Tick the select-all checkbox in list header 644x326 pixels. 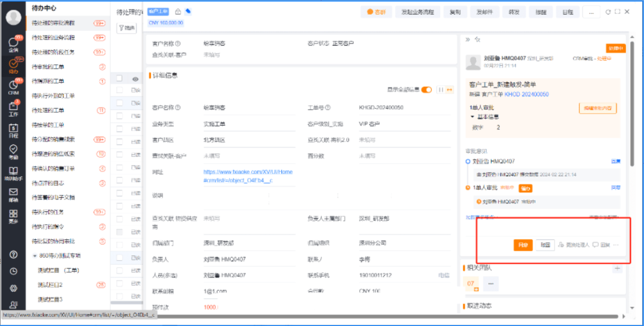[x=119, y=79]
